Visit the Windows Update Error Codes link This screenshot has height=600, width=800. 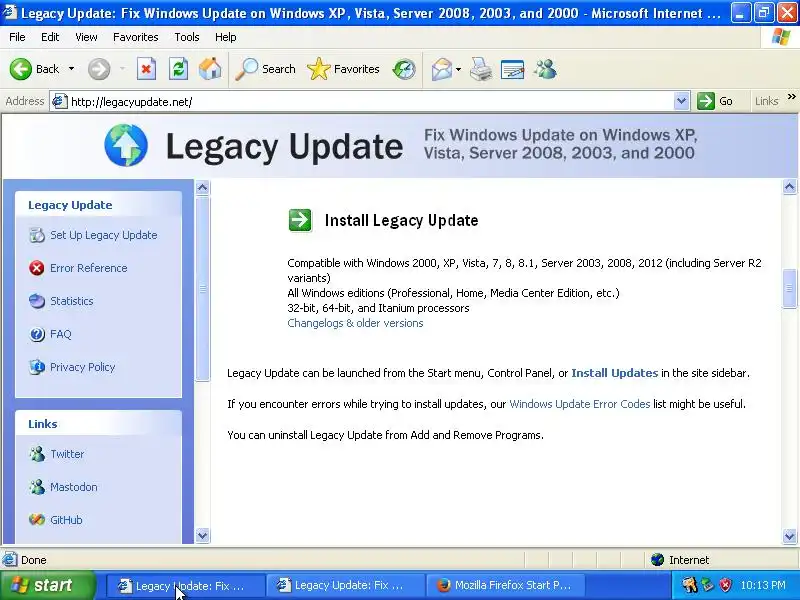580,404
